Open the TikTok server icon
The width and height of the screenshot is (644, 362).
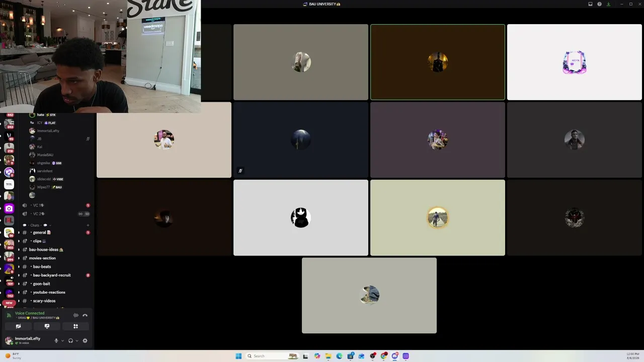[9, 185]
